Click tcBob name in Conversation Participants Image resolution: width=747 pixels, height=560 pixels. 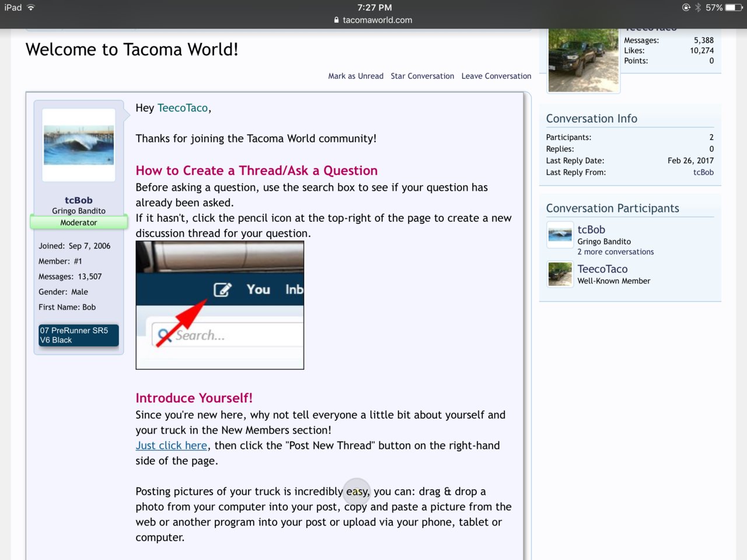point(591,230)
